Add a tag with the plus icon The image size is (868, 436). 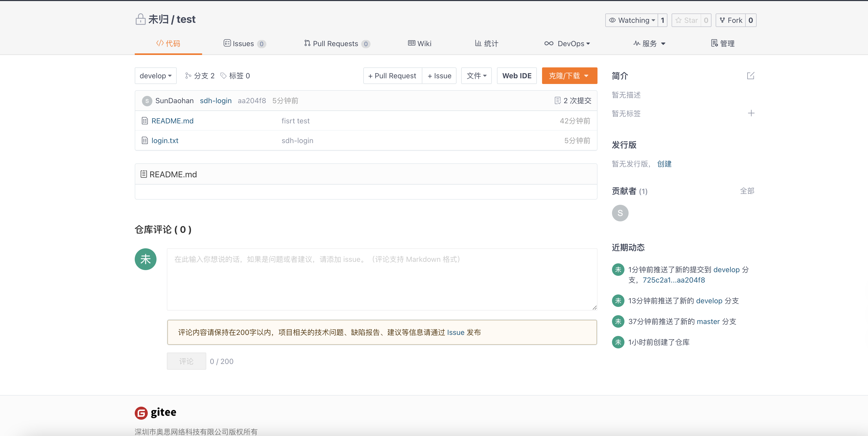click(x=751, y=113)
